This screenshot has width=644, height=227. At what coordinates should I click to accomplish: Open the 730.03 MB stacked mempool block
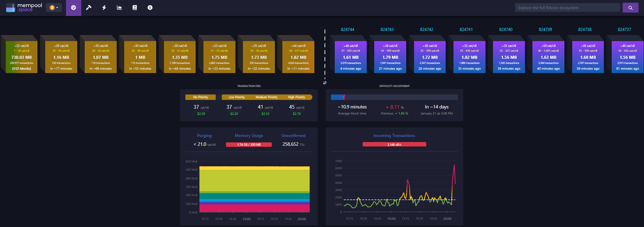pyautogui.click(x=21, y=57)
